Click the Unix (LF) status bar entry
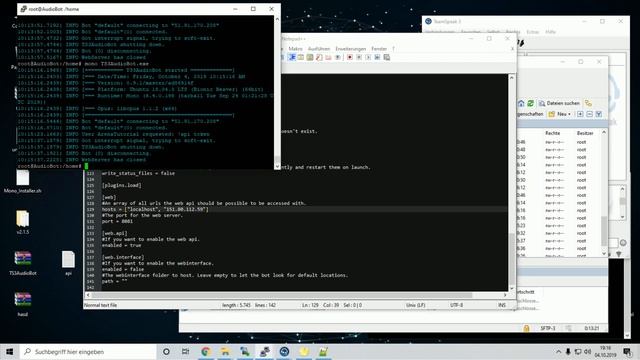 [x=416, y=305]
